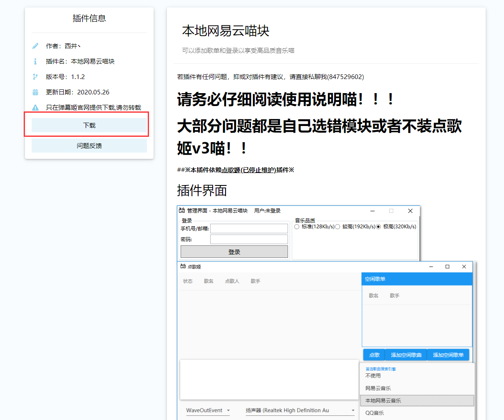504x420 pixels.
Task: Click the info icon beside 插件名
Action: tap(35, 62)
